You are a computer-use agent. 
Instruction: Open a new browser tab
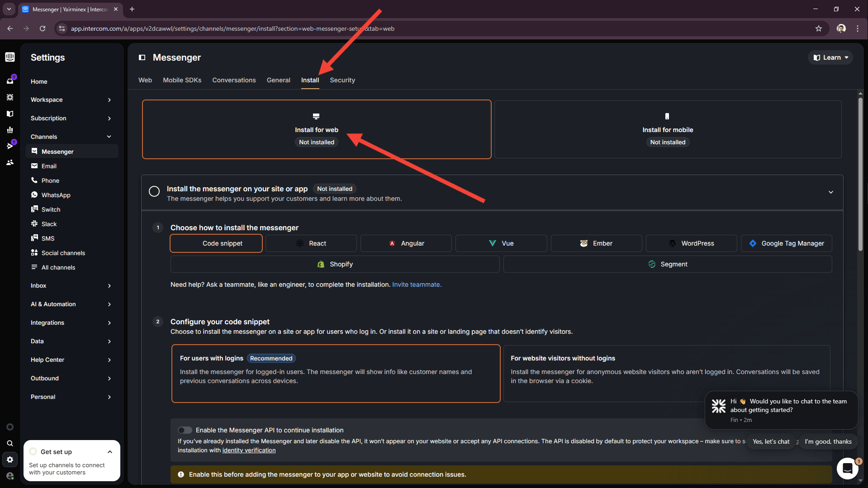pos(132,9)
